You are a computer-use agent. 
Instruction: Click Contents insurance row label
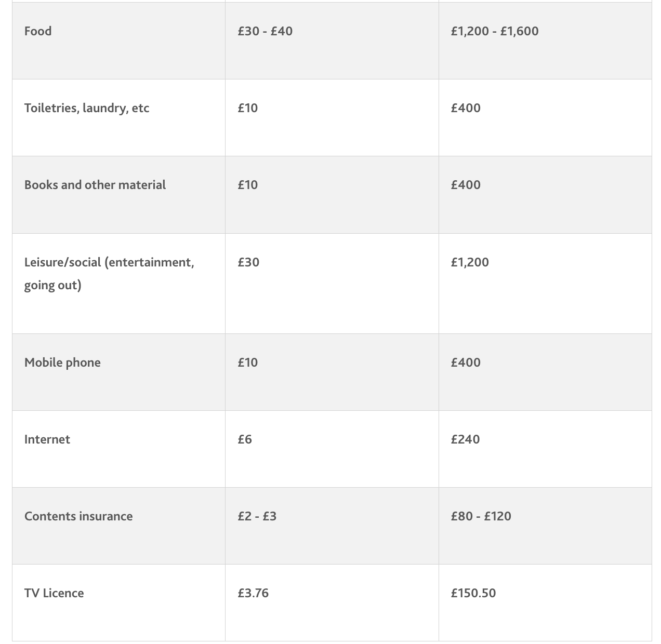tap(78, 516)
